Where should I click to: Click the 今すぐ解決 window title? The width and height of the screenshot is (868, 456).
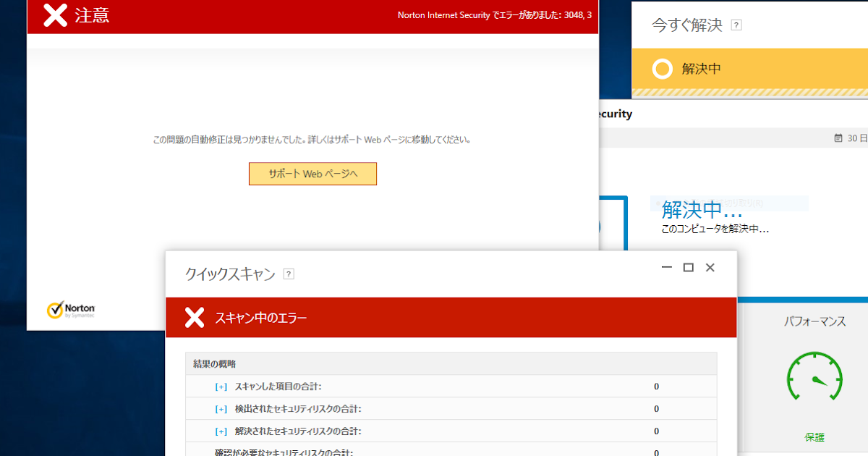tap(687, 25)
